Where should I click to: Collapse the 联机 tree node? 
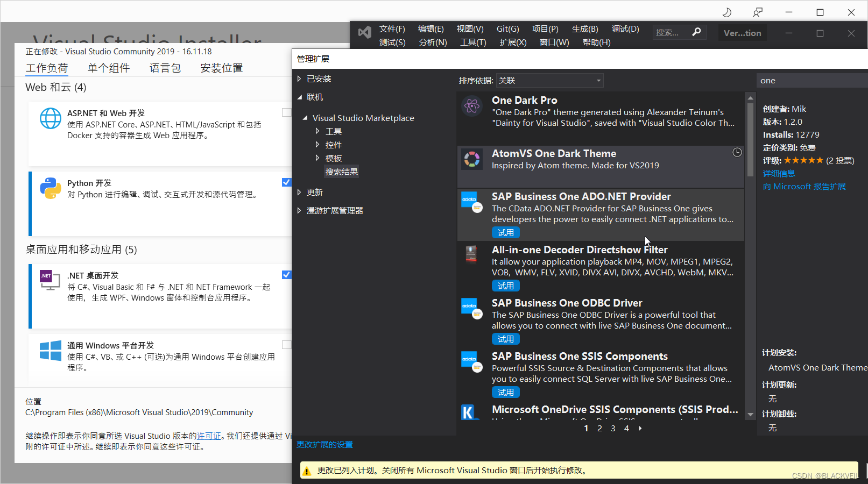300,97
